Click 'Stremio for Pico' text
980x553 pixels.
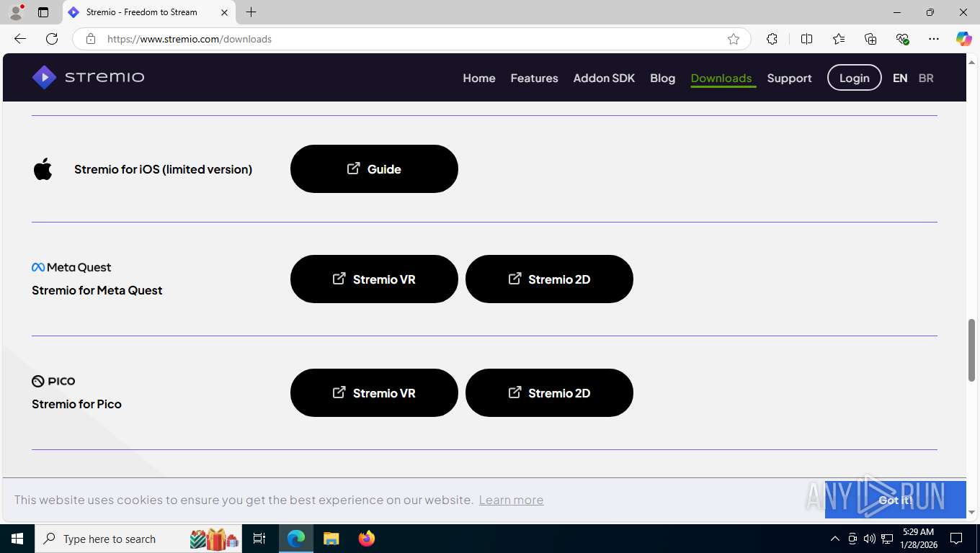(x=76, y=404)
